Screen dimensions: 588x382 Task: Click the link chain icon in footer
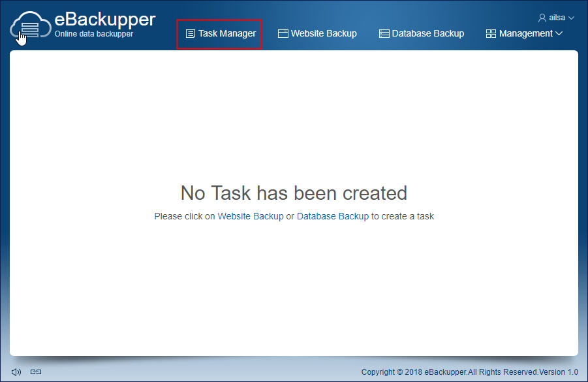pos(36,372)
